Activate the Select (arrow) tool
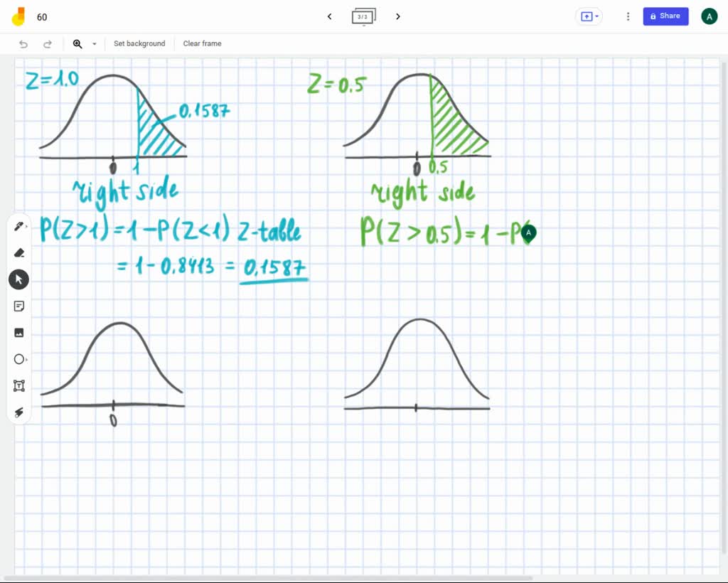 coord(18,279)
